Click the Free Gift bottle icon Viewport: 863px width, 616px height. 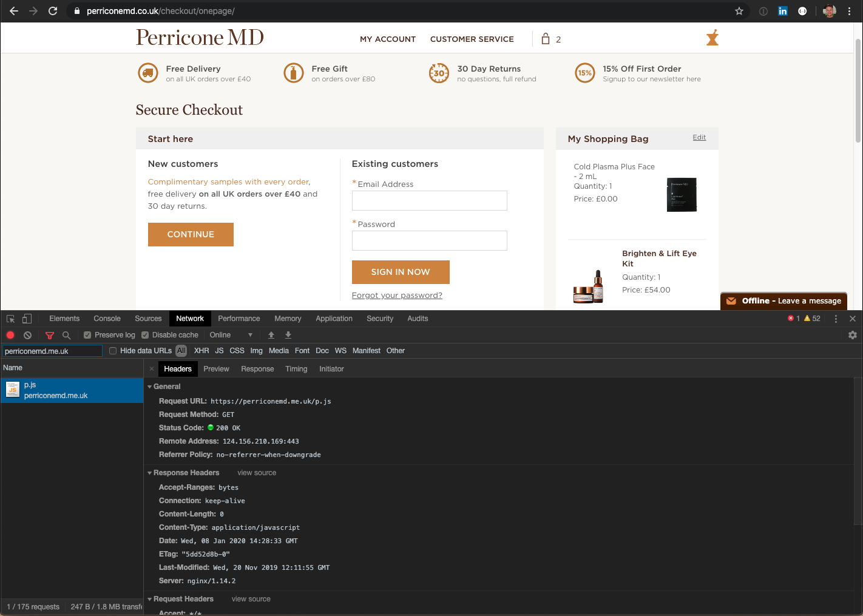pyautogui.click(x=294, y=73)
